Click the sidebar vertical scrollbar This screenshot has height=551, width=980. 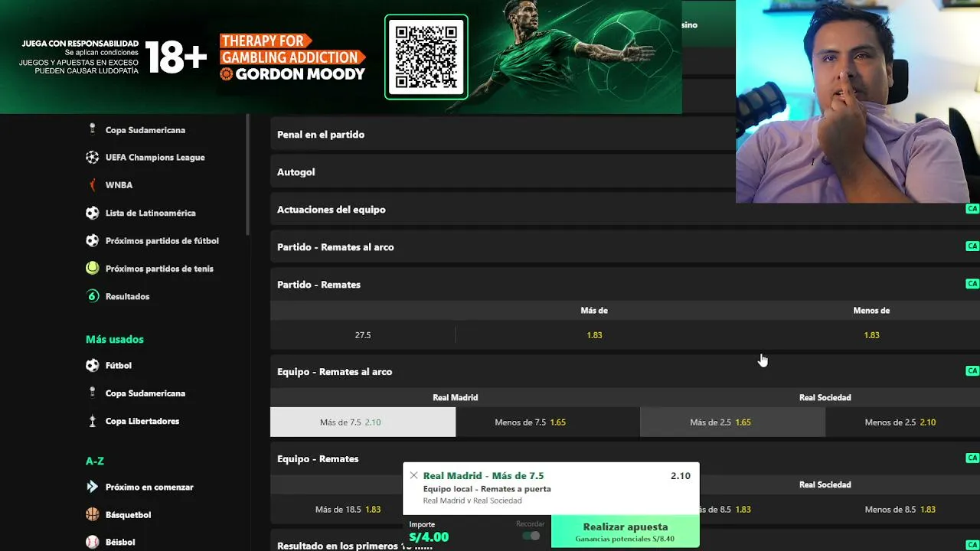click(248, 174)
